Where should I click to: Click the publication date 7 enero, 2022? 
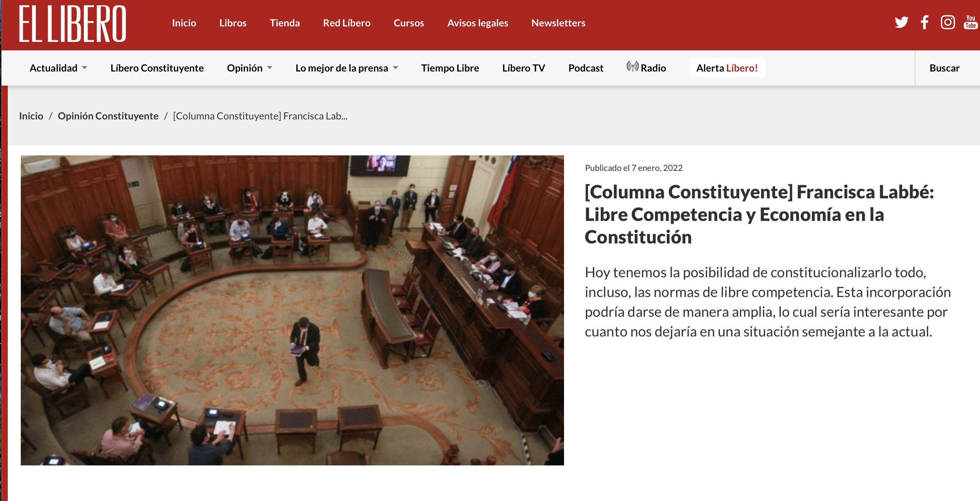[x=657, y=168]
